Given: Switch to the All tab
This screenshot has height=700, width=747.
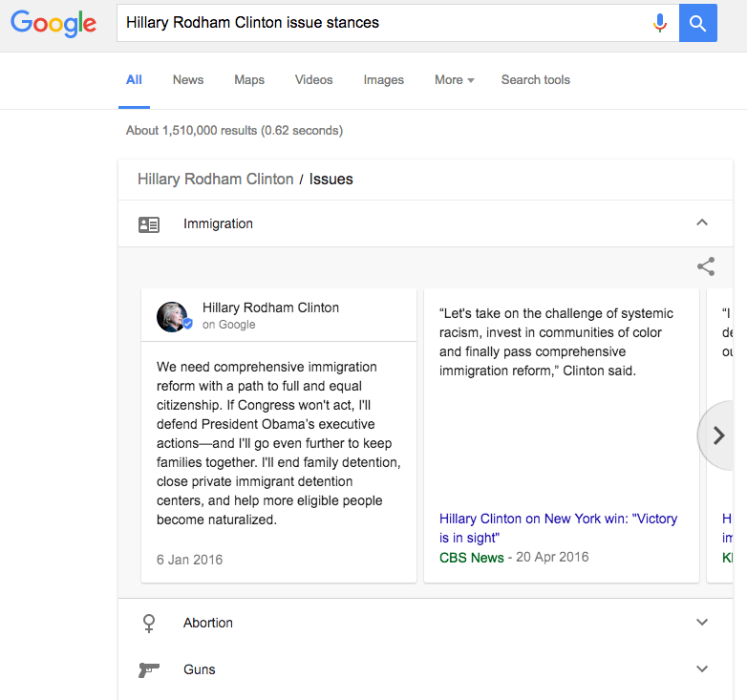Looking at the screenshot, I should tap(134, 80).
